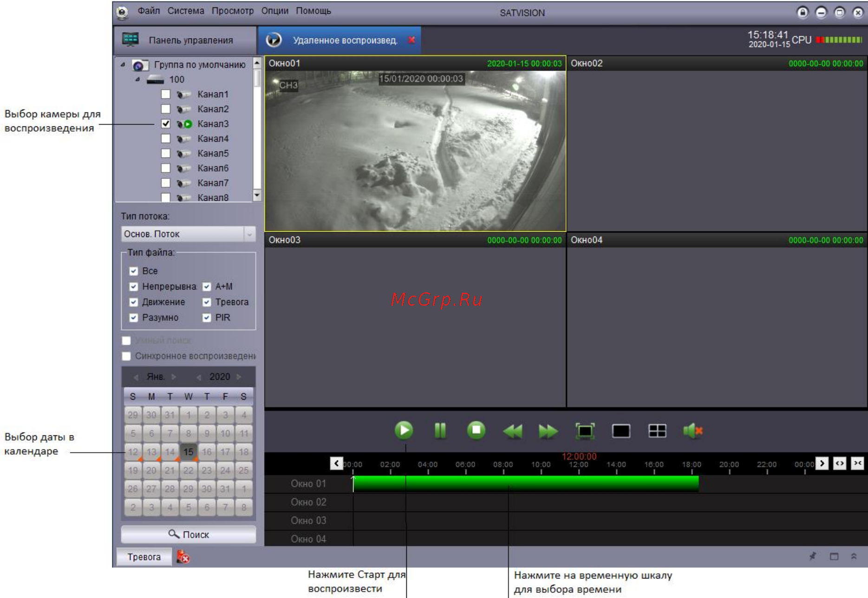This screenshot has width=868, height=598.
Task: Click the pin icon in bottom bar
Action: [x=813, y=556]
